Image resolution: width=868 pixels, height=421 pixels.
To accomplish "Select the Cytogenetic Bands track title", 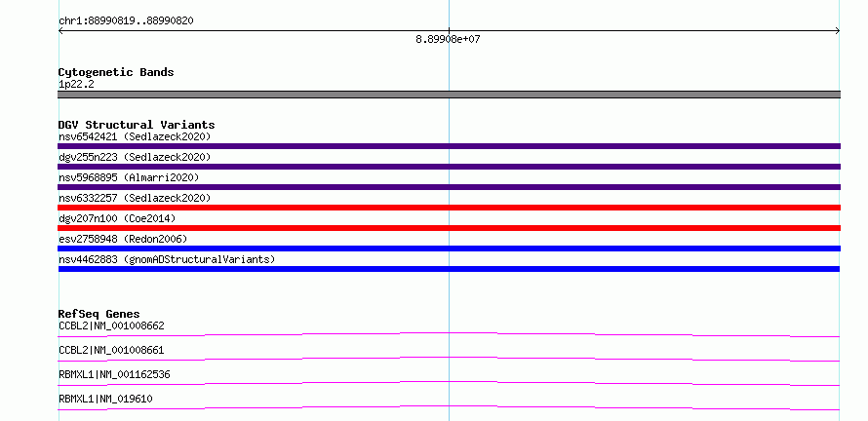I will pos(116,72).
